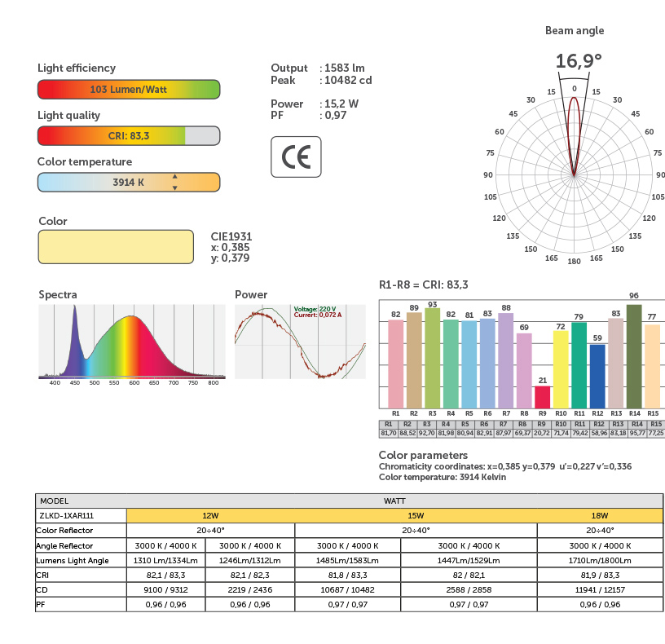The width and height of the screenshot is (665, 644).
Task: Select the pale yellow Color swatch
Action: point(116,247)
